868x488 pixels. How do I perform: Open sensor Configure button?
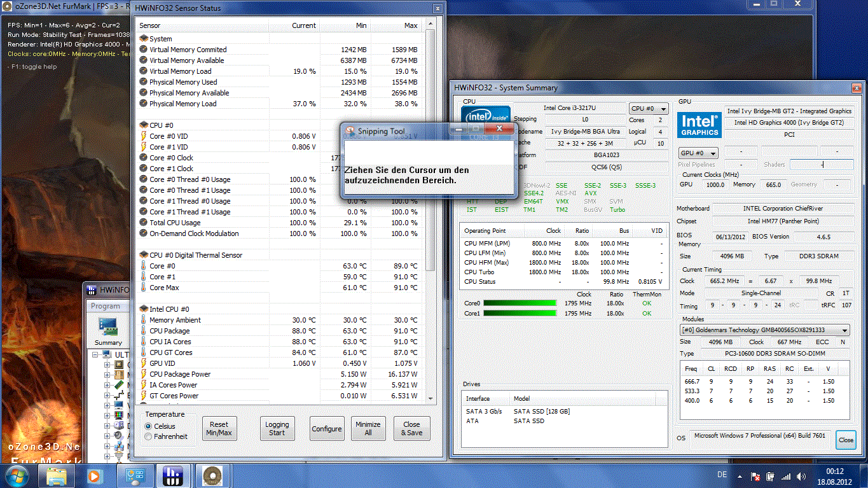click(x=327, y=428)
